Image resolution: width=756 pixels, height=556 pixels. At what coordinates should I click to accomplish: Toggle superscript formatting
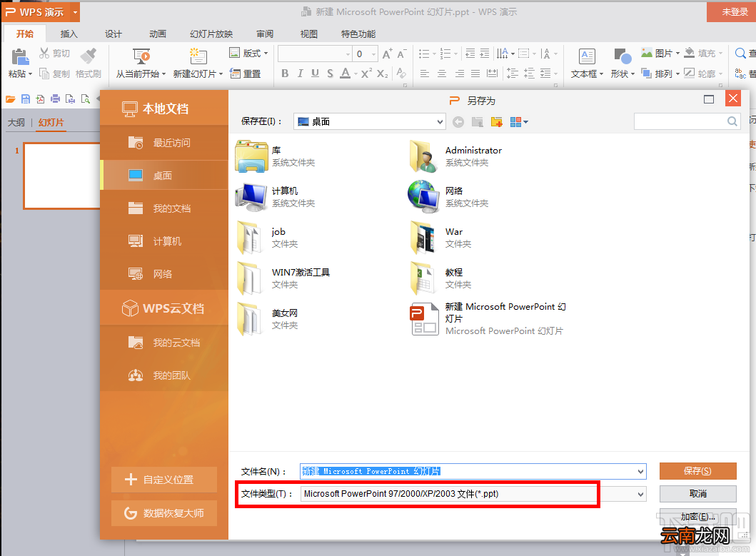point(366,73)
